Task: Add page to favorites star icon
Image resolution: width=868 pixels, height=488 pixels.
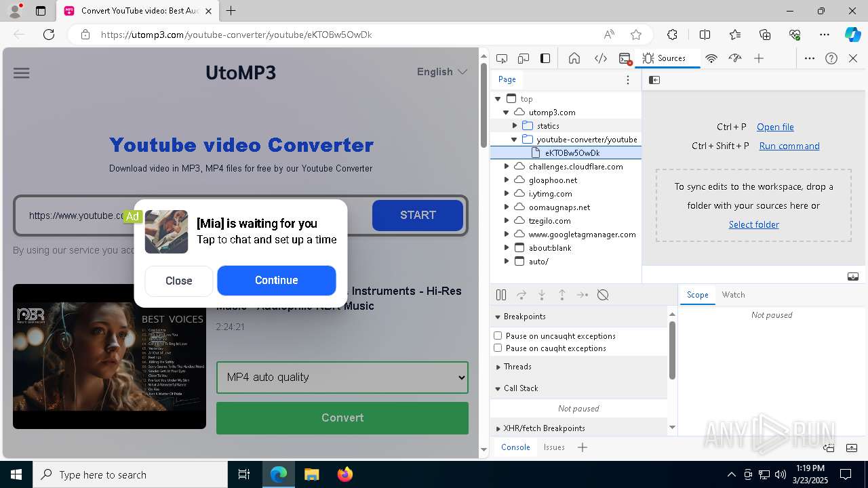Action: pyautogui.click(x=636, y=35)
